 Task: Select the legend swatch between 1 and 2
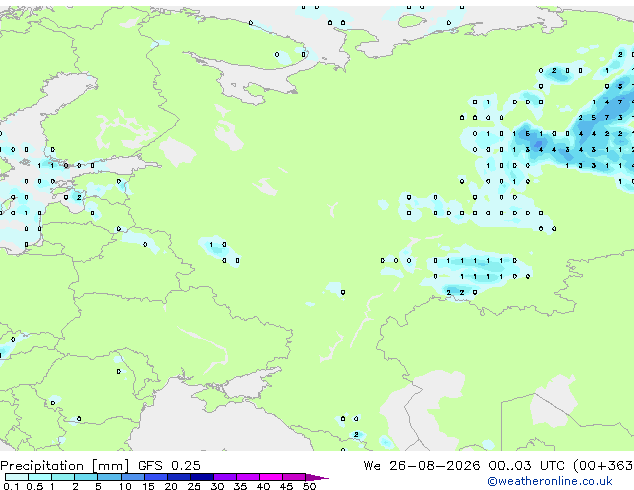click(63, 477)
